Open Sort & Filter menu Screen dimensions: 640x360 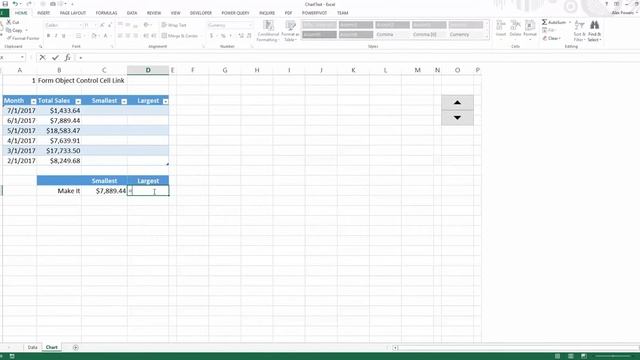coord(579,31)
